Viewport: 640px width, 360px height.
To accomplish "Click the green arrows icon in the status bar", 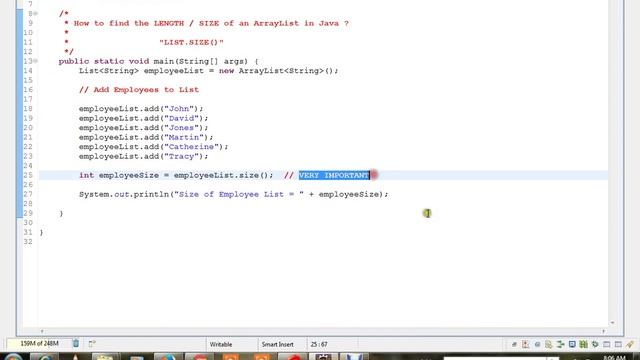I will pyautogui.click(x=560, y=344).
